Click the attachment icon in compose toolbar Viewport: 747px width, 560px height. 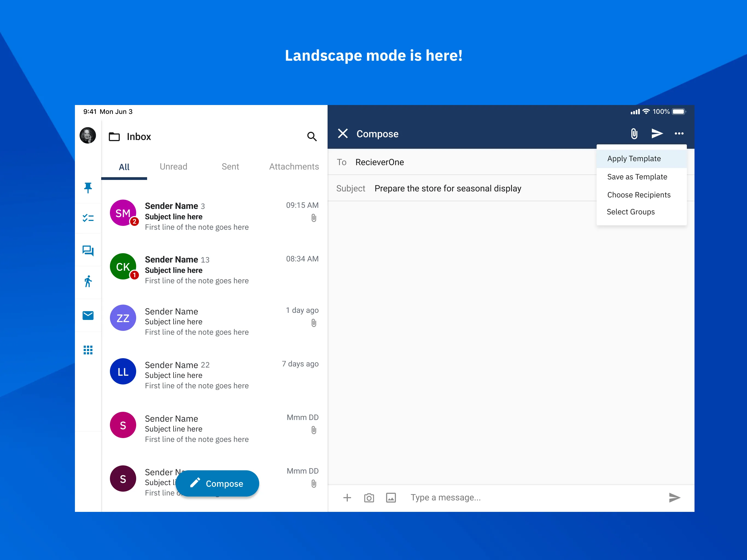(635, 133)
